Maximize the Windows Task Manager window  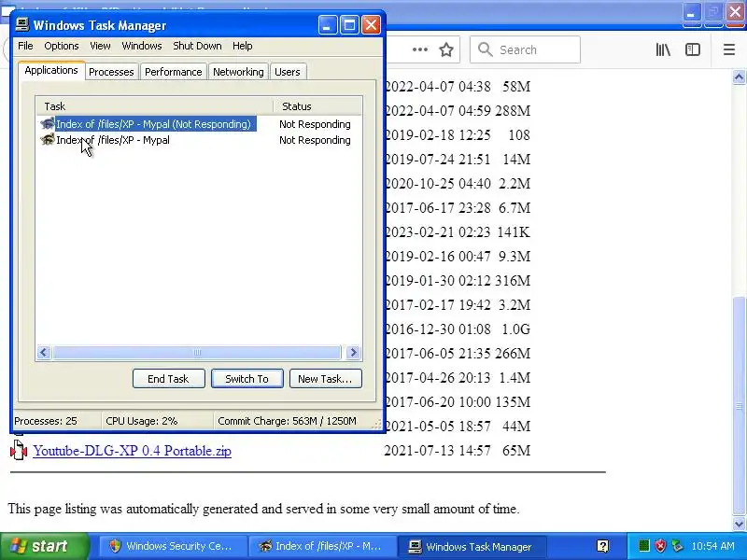coord(349,25)
